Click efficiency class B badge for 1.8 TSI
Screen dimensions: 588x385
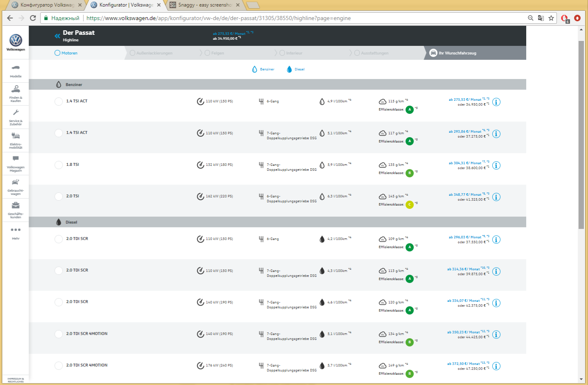(410, 173)
